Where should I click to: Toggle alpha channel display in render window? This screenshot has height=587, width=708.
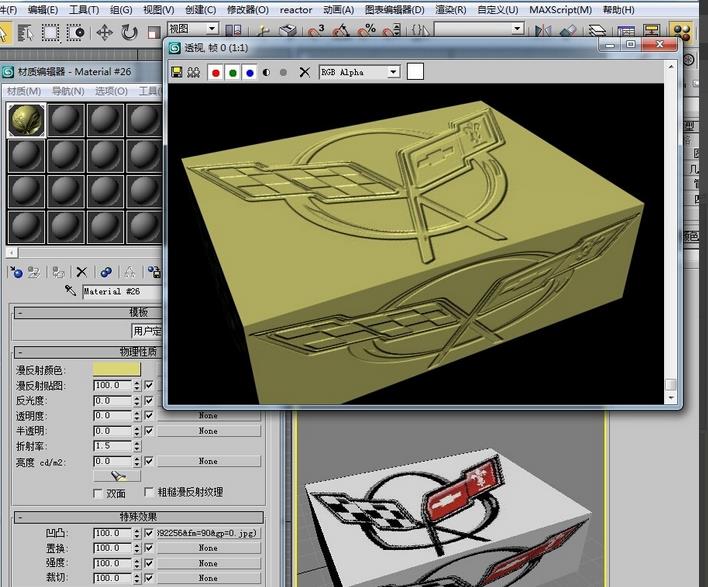[266, 72]
